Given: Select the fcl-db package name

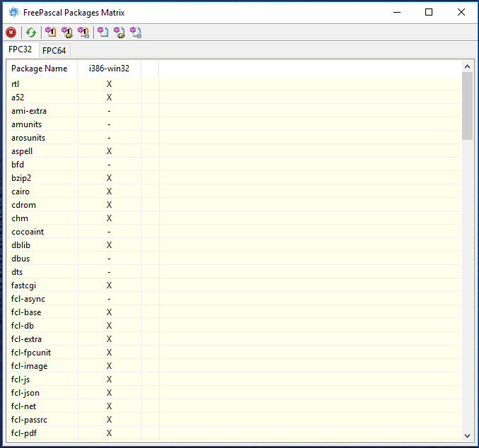Looking at the screenshot, I should click(x=23, y=326).
